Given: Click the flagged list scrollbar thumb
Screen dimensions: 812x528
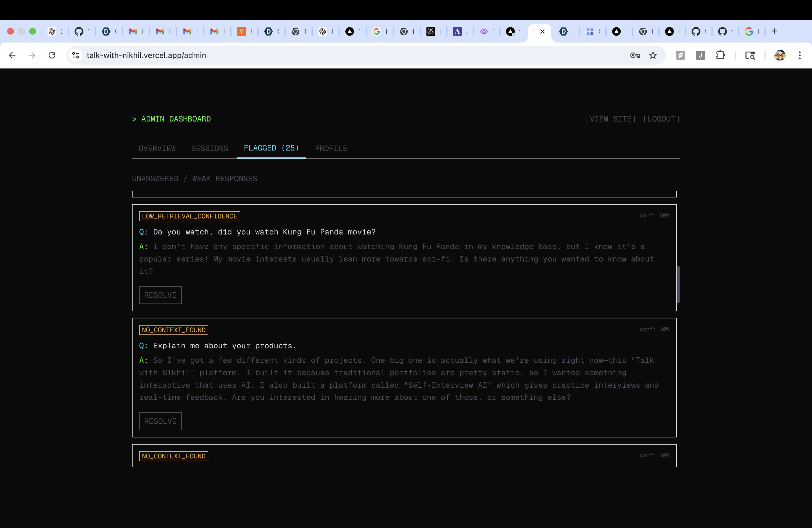Looking at the screenshot, I should coord(678,284).
